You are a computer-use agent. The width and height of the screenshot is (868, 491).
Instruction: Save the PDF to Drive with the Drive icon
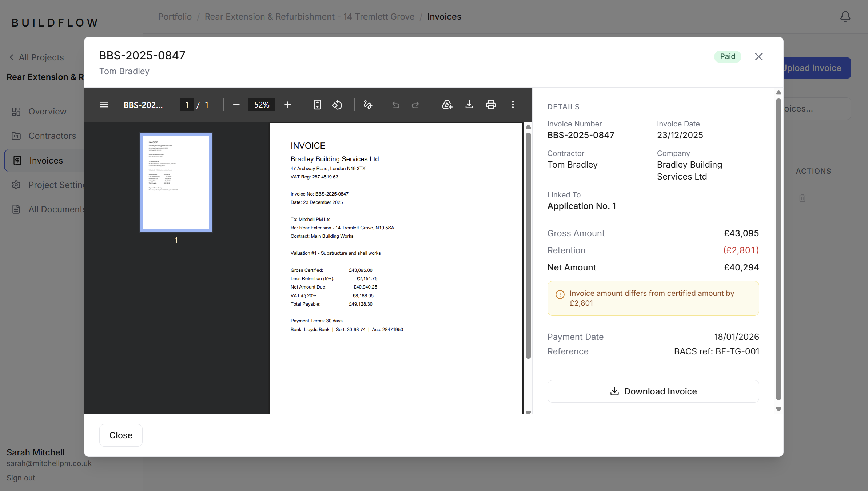[x=447, y=105]
